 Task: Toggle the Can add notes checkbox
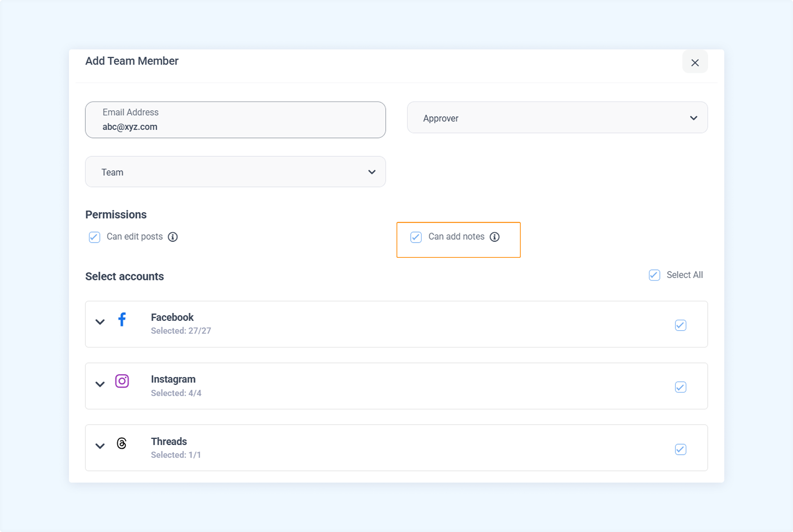(x=416, y=237)
